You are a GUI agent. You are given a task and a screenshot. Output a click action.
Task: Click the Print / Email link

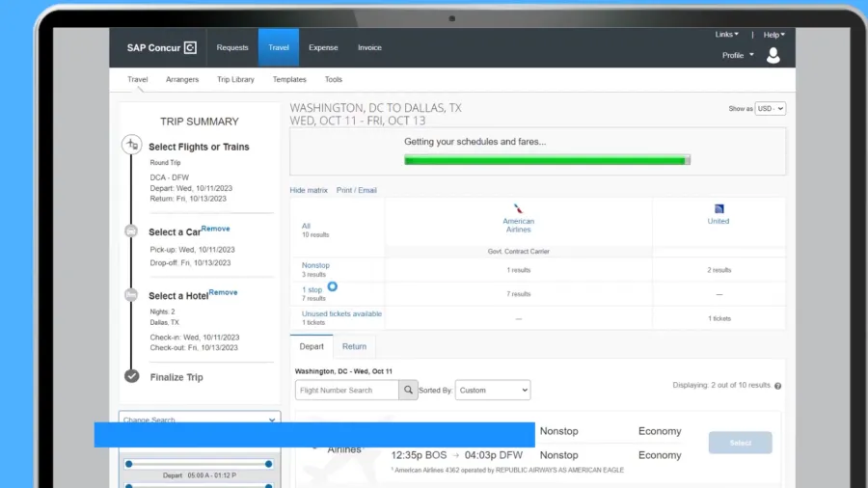point(357,190)
